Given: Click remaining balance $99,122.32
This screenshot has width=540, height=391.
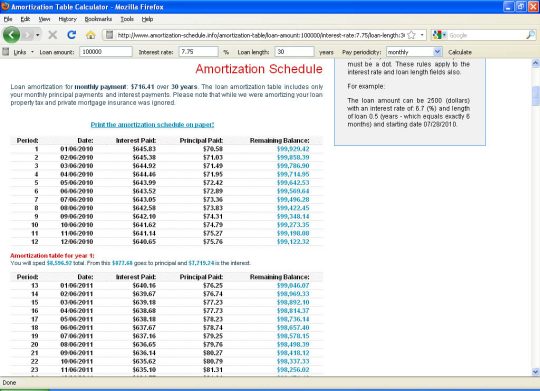Looking at the screenshot, I should click(293, 241).
